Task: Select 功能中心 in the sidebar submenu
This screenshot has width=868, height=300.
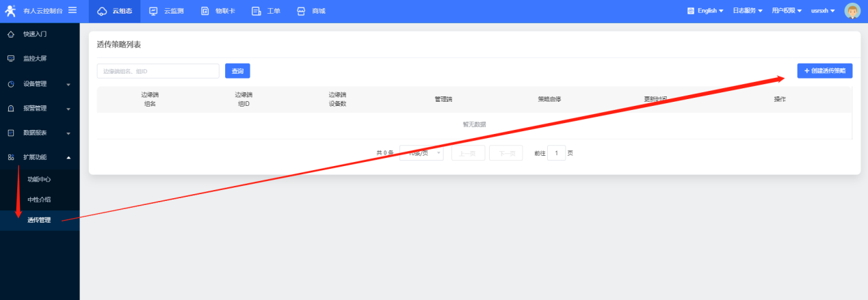Action: (39, 179)
